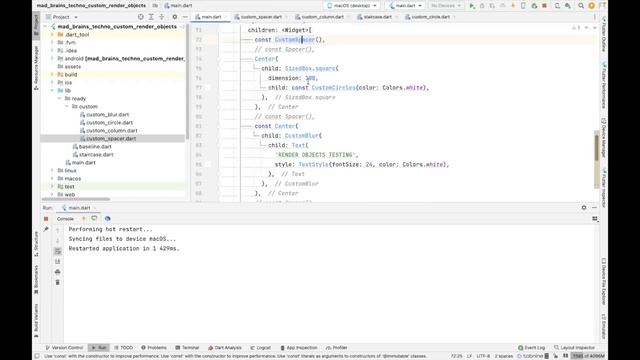Click the green Run button in top toolbar
Image resolution: width=640 pixels, height=360 pixels.
(472, 6)
